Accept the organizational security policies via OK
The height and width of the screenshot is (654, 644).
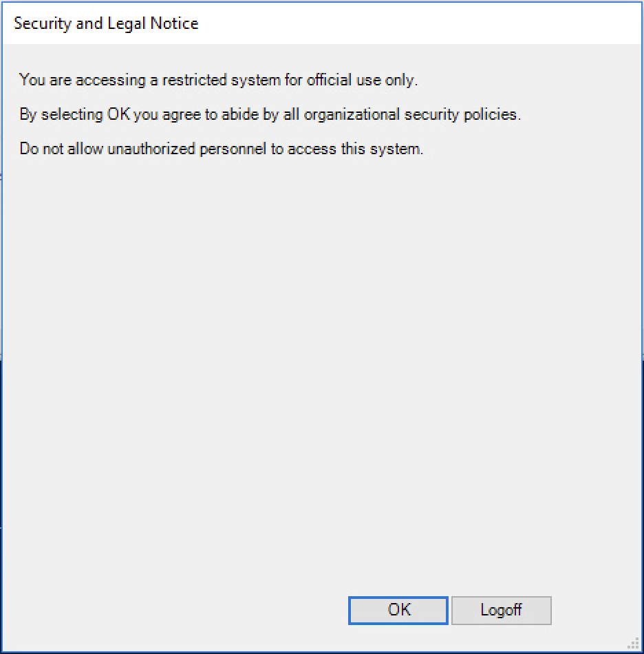[x=398, y=610]
